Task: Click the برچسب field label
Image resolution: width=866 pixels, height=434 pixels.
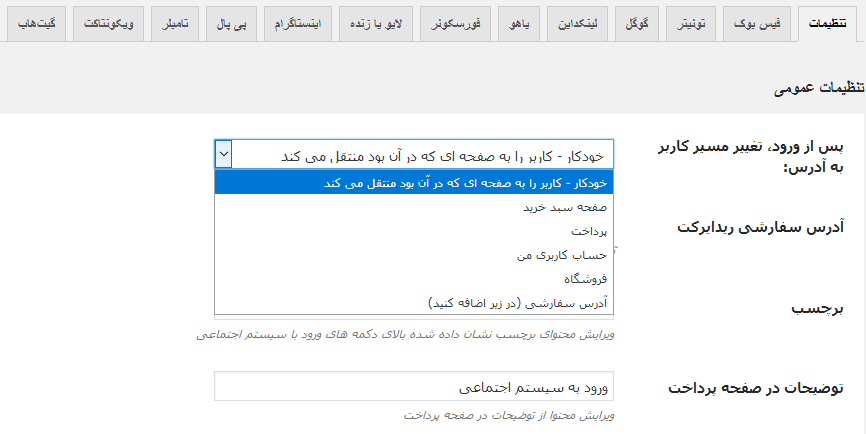Action: click(817, 309)
